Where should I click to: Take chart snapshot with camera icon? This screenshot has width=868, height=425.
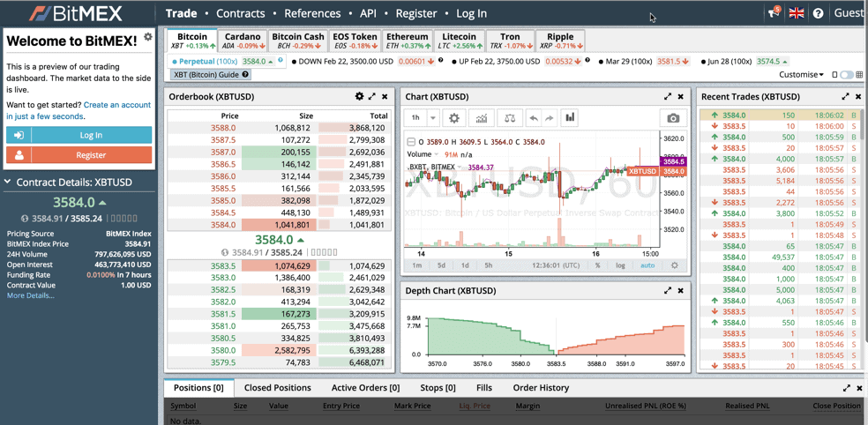click(x=673, y=118)
